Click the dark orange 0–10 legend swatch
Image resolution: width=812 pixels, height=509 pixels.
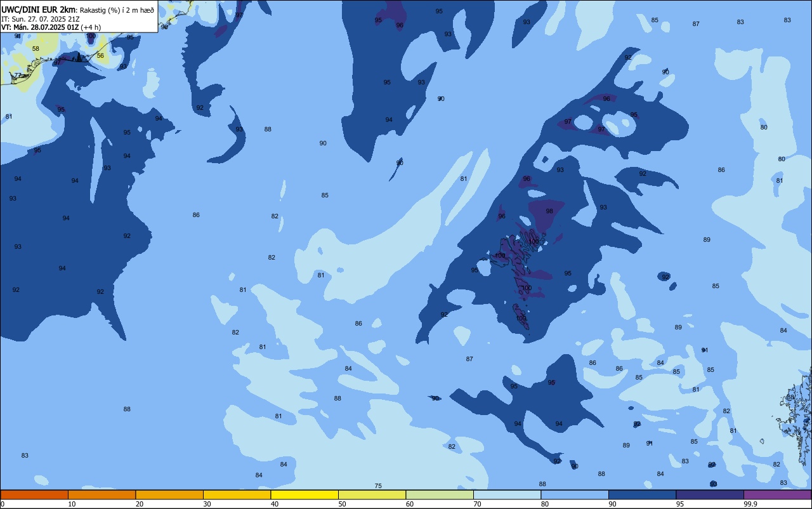click(x=34, y=494)
